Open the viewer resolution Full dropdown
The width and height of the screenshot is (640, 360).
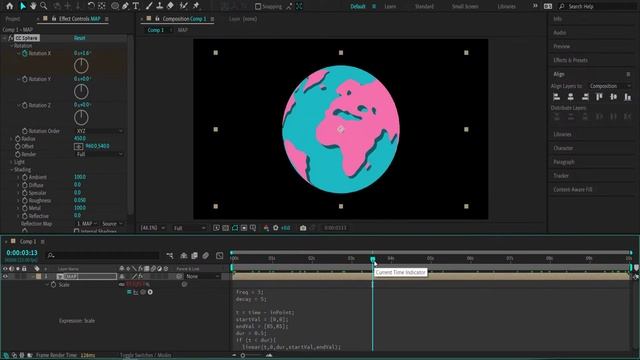click(189, 228)
